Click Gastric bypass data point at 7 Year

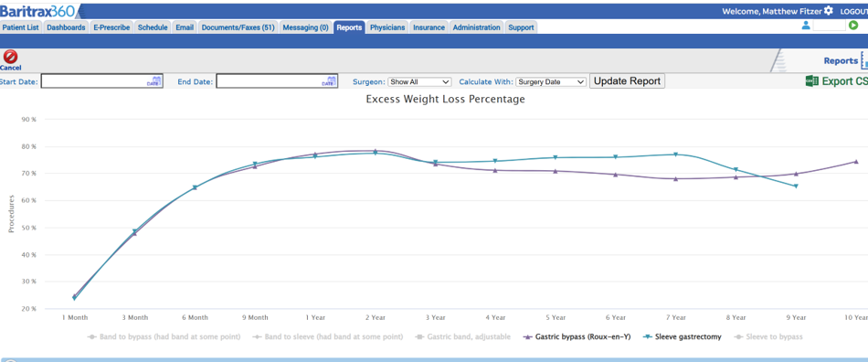pyautogui.click(x=675, y=179)
